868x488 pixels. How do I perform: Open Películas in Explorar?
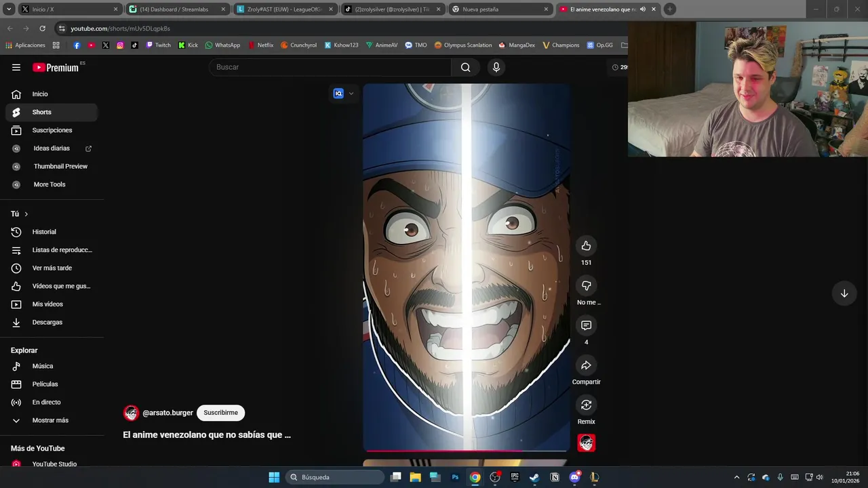pos(52,384)
